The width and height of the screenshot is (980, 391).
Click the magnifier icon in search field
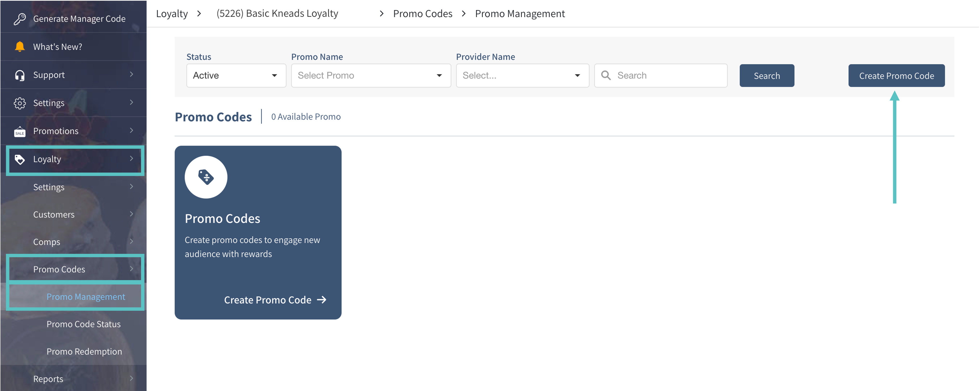(606, 75)
